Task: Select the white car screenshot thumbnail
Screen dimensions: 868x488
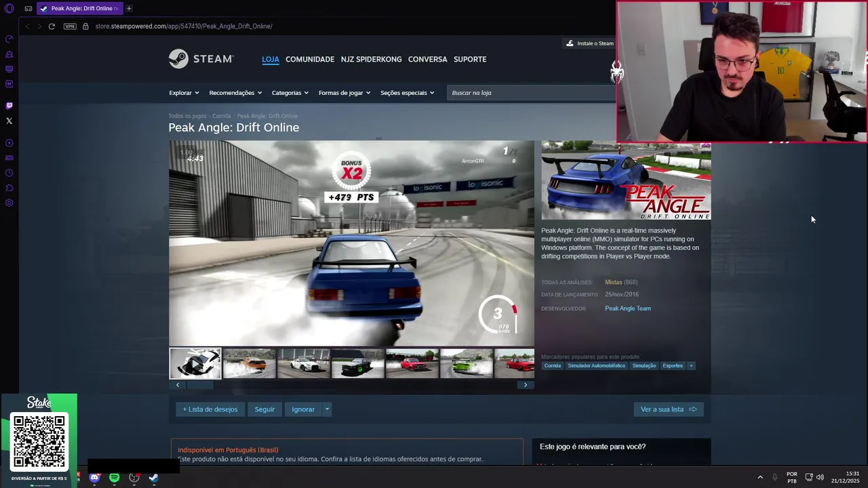Action: coord(304,364)
